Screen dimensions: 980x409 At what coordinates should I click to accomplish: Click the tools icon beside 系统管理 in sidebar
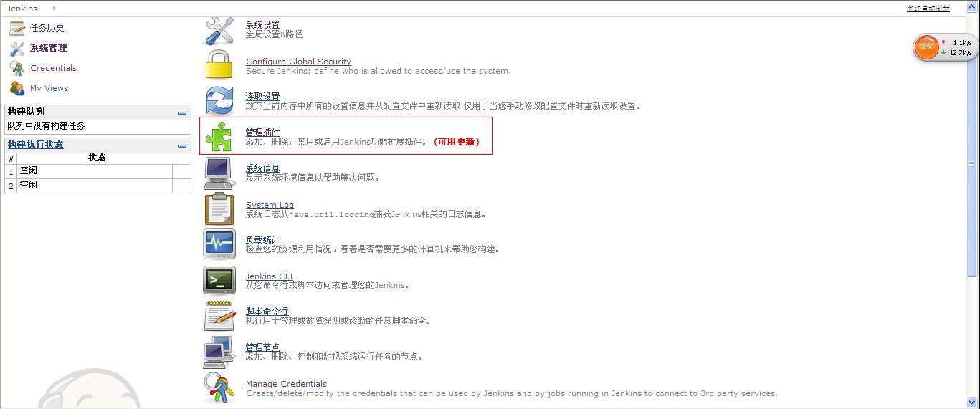tap(17, 48)
